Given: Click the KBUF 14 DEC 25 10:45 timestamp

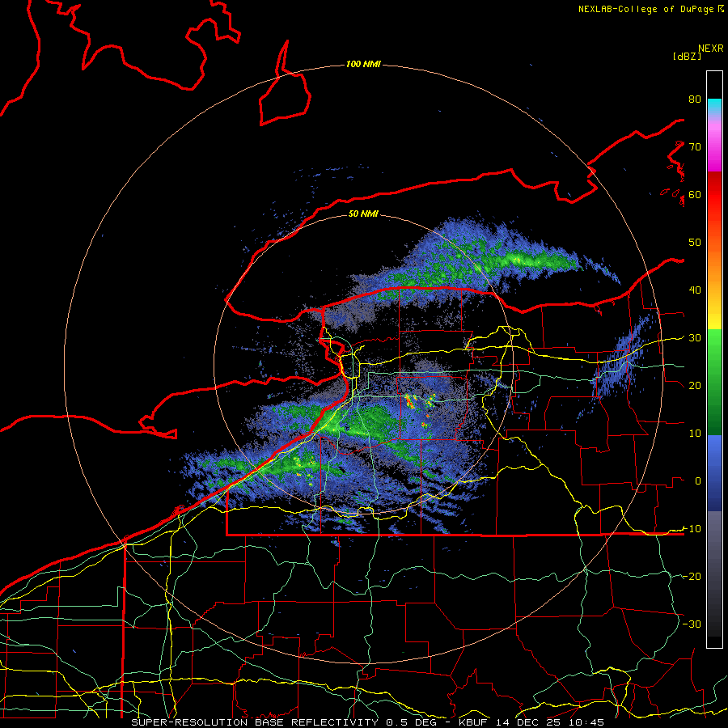Looking at the screenshot, I should (x=531, y=722).
